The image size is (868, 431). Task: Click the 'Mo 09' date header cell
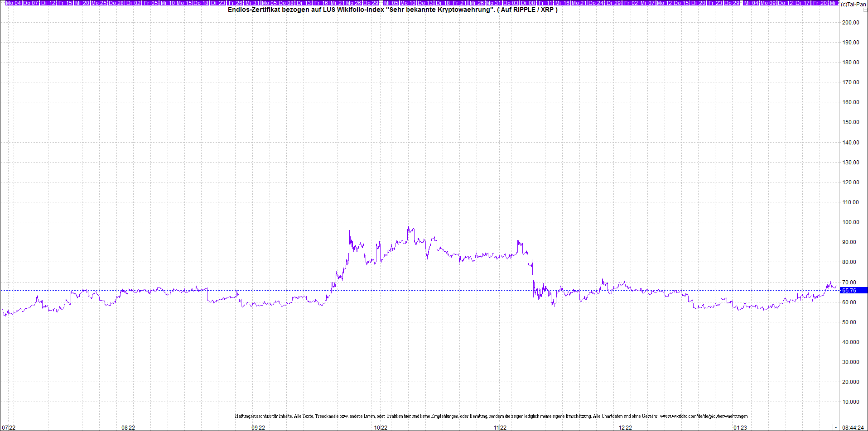[768, 3]
